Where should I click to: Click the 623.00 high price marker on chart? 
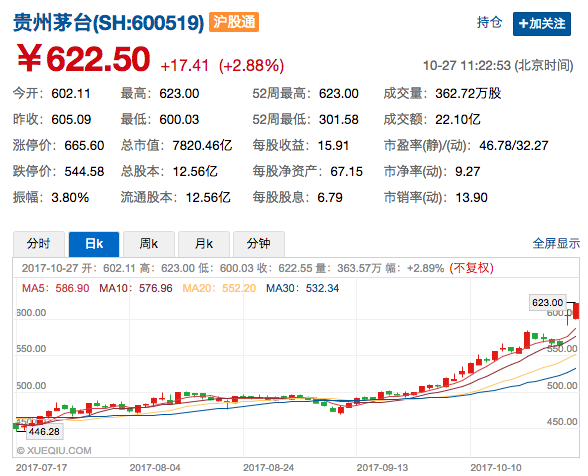548,302
